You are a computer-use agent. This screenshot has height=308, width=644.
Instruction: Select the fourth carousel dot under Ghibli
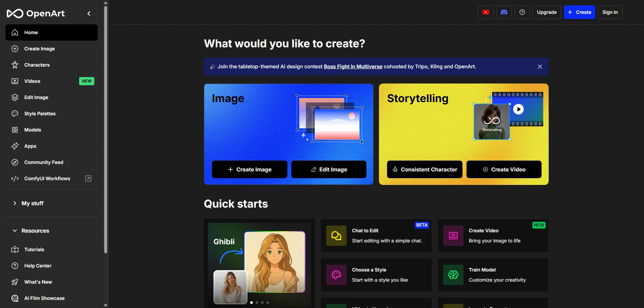[268, 303]
